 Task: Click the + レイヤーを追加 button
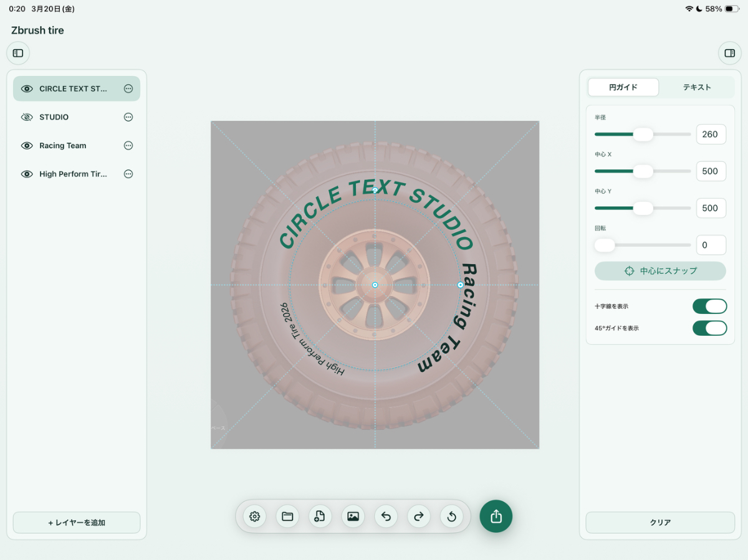pos(77,523)
